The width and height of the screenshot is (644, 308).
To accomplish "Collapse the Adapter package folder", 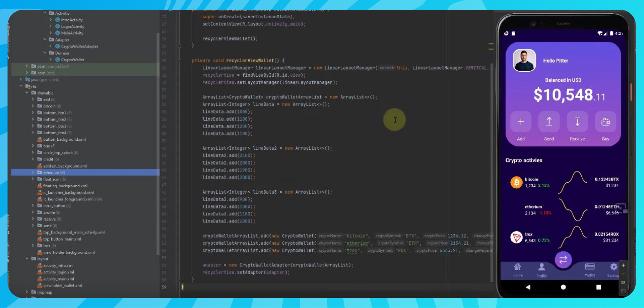I will [45, 39].
